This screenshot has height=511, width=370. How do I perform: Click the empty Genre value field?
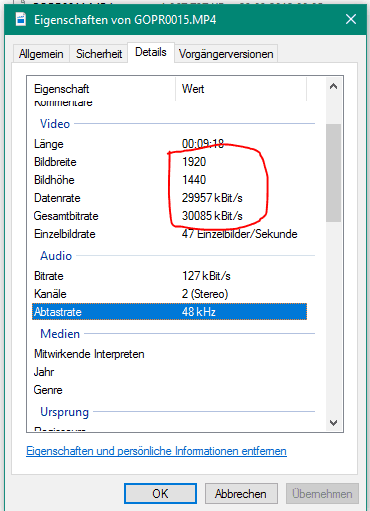pyautogui.click(x=244, y=390)
